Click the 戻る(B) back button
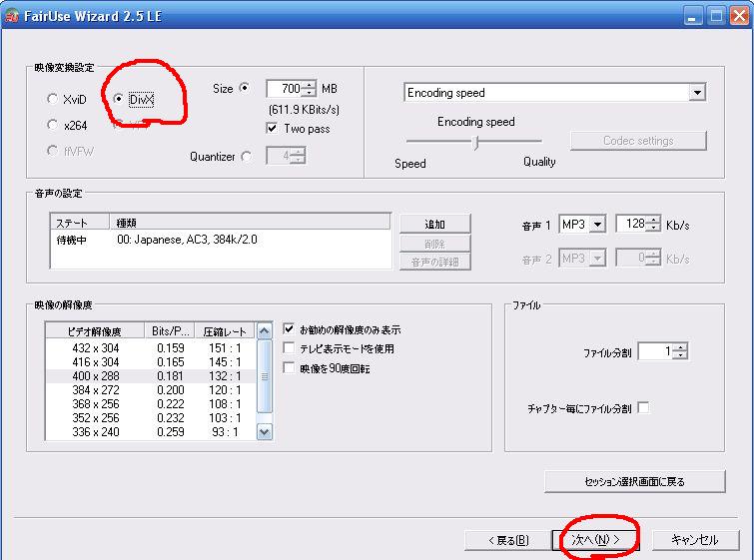Screen dimensions: 754x560 click(508, 540)
